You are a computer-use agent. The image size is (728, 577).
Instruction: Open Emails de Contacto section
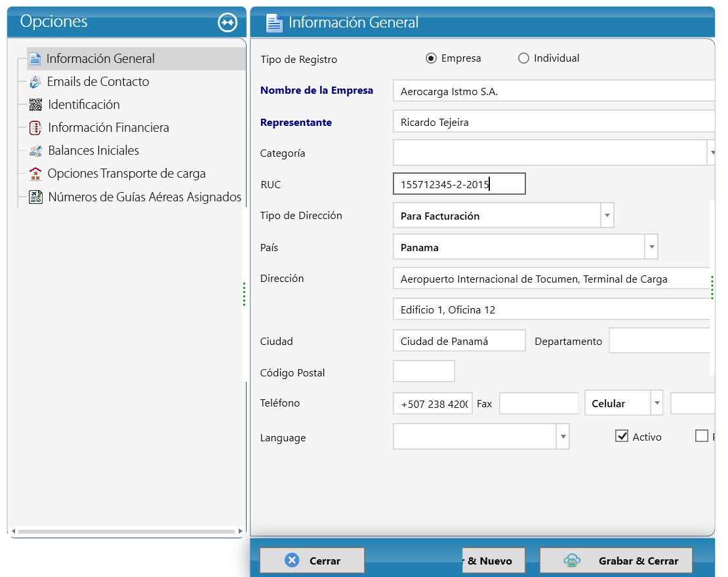98,82
